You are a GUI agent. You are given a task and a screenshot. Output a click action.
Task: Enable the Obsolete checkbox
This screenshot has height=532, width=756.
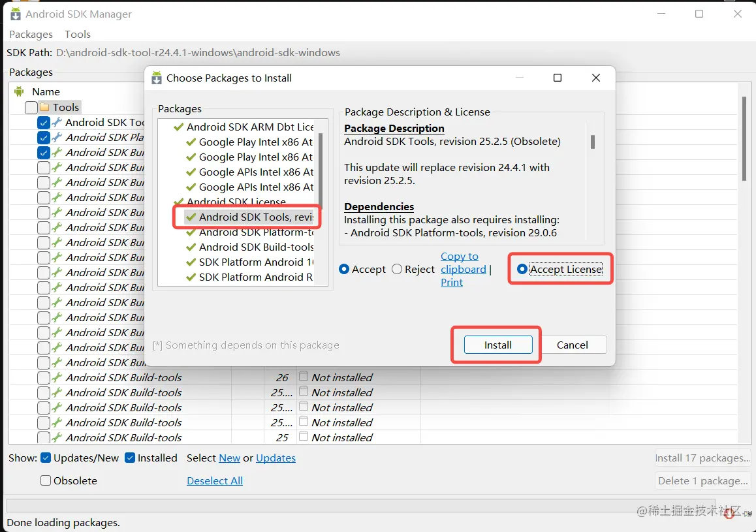tap(46, 480)
